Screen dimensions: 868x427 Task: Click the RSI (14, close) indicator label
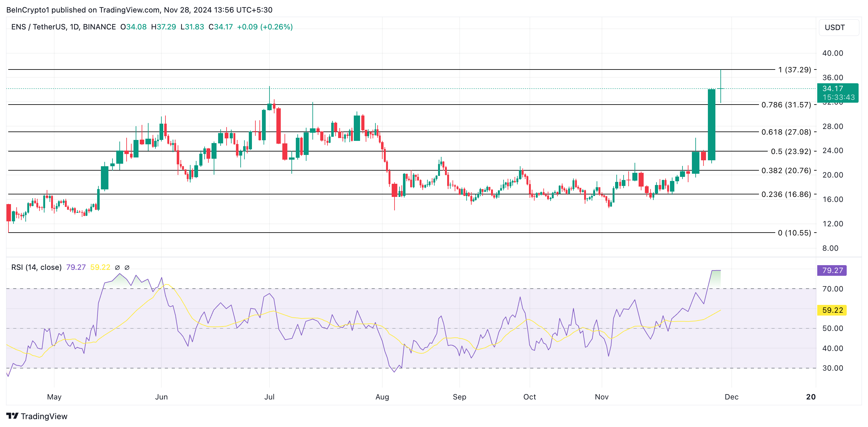pos(36,267)
